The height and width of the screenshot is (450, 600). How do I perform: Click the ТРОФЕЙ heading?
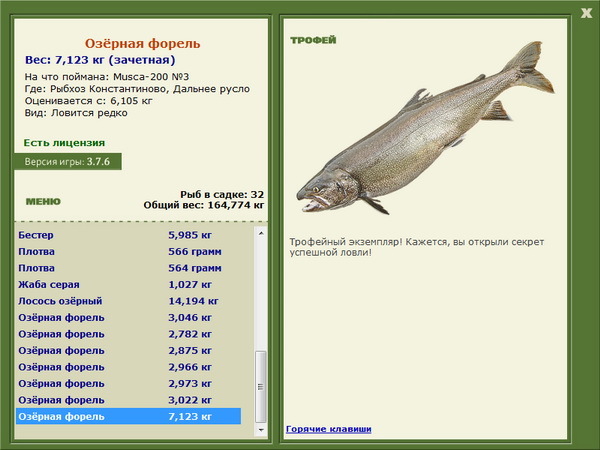coord(313,40)
